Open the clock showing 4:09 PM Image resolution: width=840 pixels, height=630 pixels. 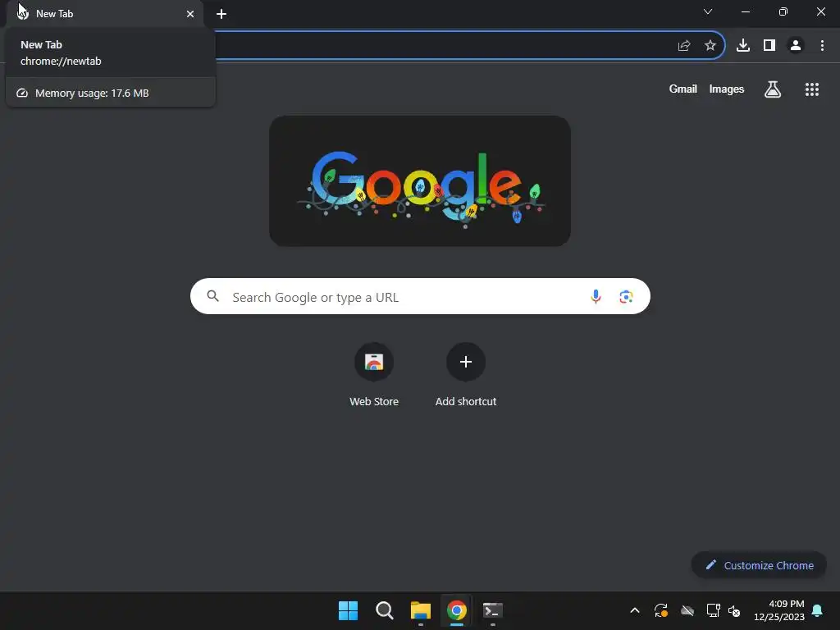779,610
